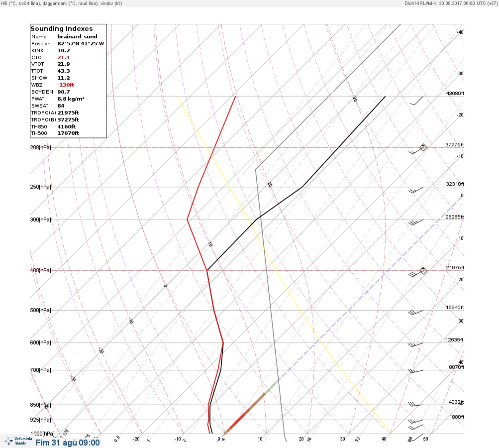Click the tropopause marker at 21975ft

pos(423,270)
